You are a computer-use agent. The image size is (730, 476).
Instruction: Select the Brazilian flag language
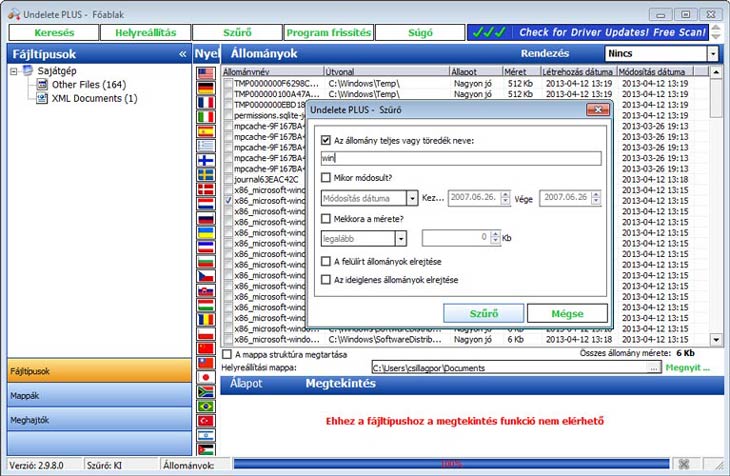tap(206, 406)
